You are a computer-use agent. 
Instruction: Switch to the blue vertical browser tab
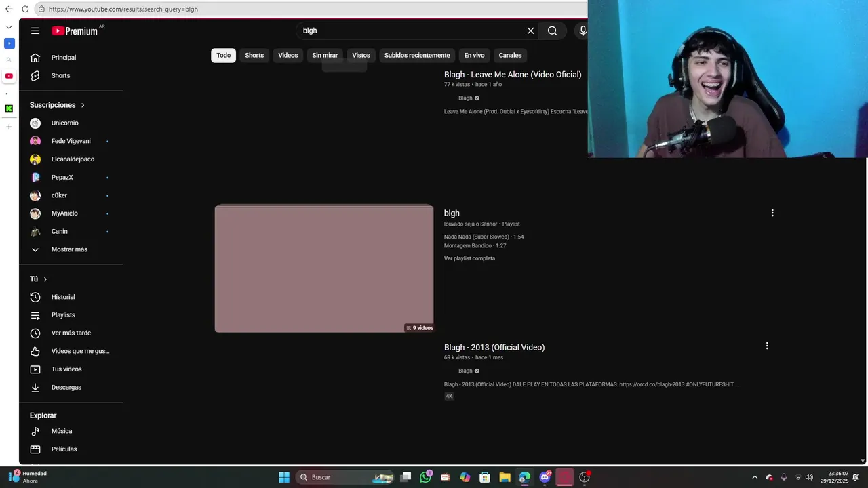9,43
